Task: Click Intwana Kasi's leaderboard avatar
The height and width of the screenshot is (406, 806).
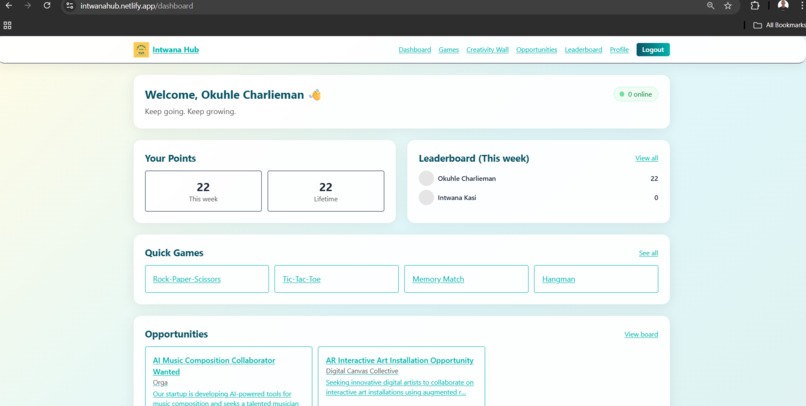Action: [426, 197]
